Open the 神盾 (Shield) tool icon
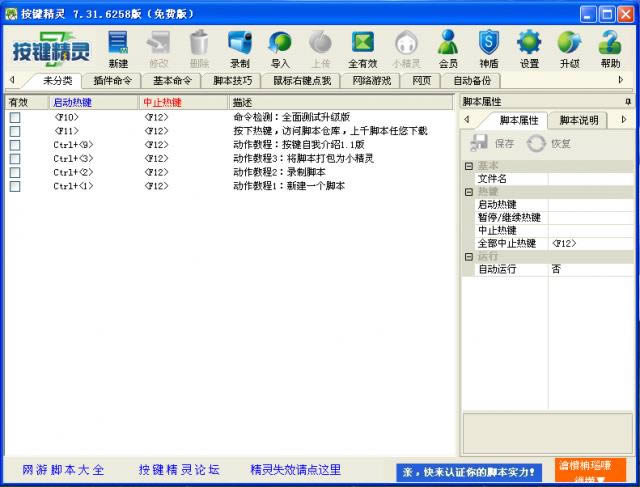The image size is (640, 487). click(x=488, y=48)
